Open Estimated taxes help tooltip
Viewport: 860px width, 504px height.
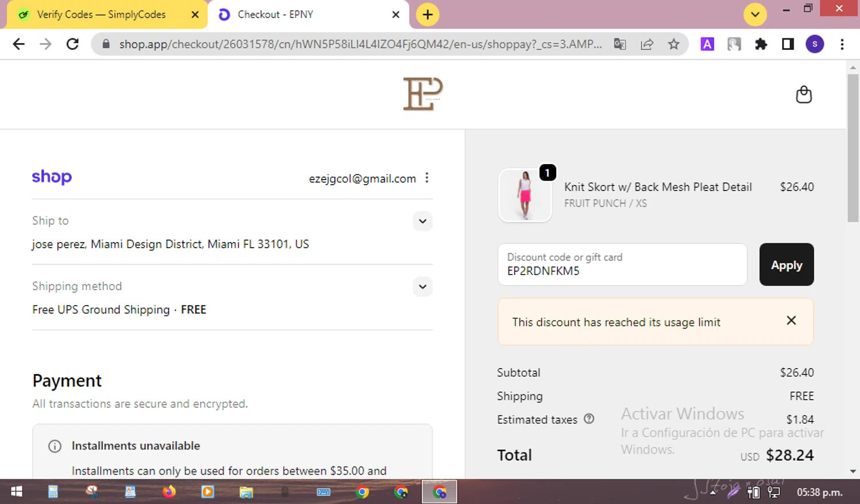(x=589, y=419)
